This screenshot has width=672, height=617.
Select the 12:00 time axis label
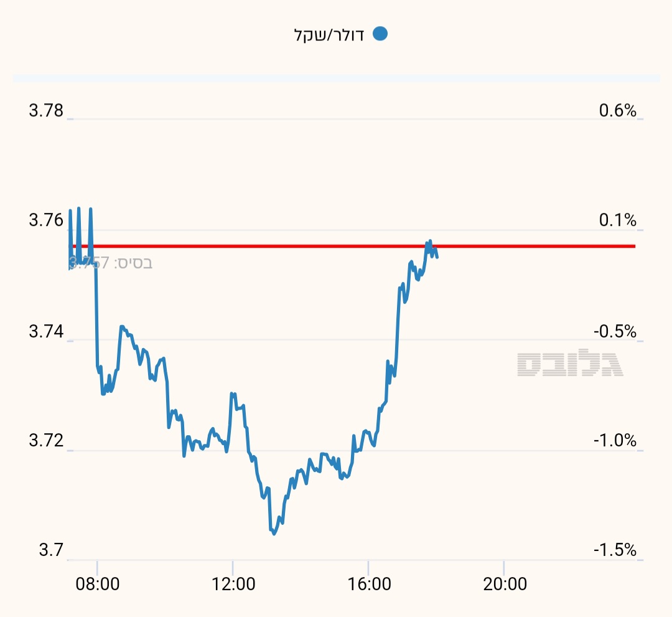(x=233, y=584)
